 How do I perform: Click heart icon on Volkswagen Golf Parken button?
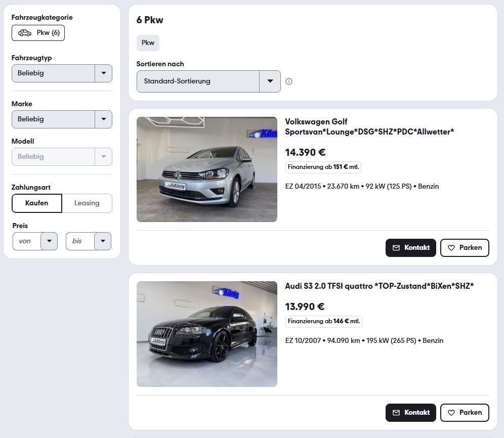click(451, 248)
